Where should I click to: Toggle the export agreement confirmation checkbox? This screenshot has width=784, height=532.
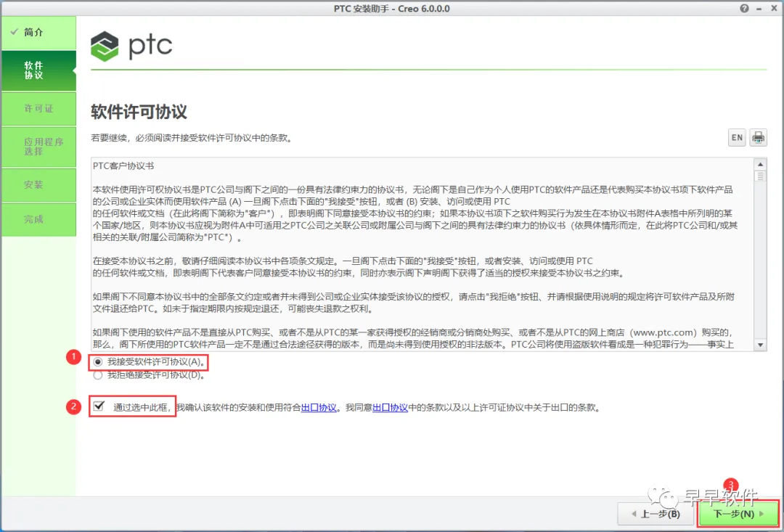click(99, 406)
